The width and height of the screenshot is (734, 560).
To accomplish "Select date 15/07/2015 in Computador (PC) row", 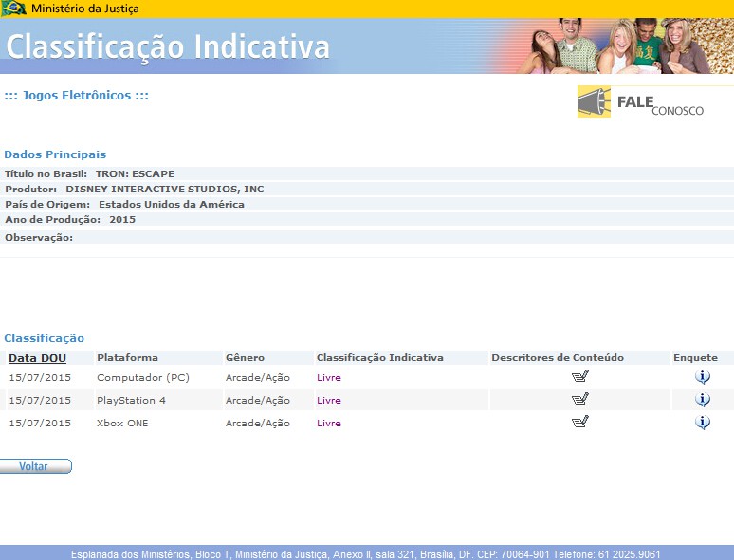I will point(40,377).
